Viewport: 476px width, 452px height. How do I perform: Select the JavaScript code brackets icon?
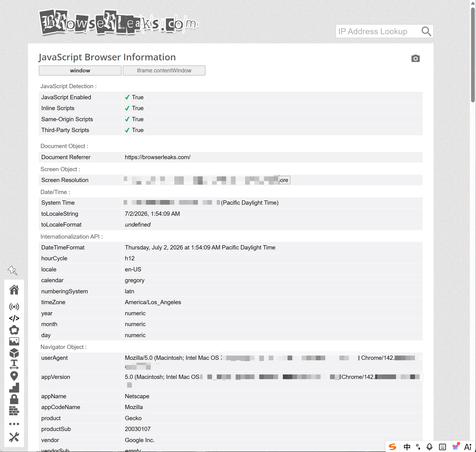(14, 318)
